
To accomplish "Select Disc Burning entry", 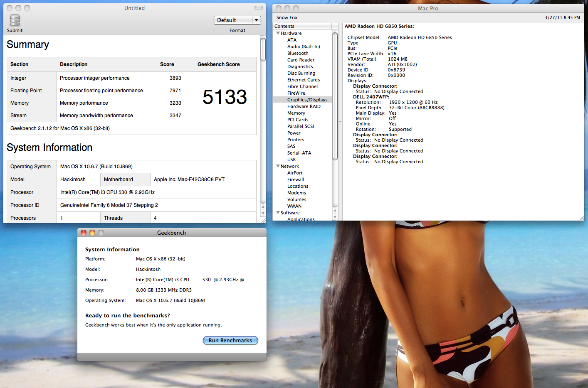I will click(x=301, y=73).
